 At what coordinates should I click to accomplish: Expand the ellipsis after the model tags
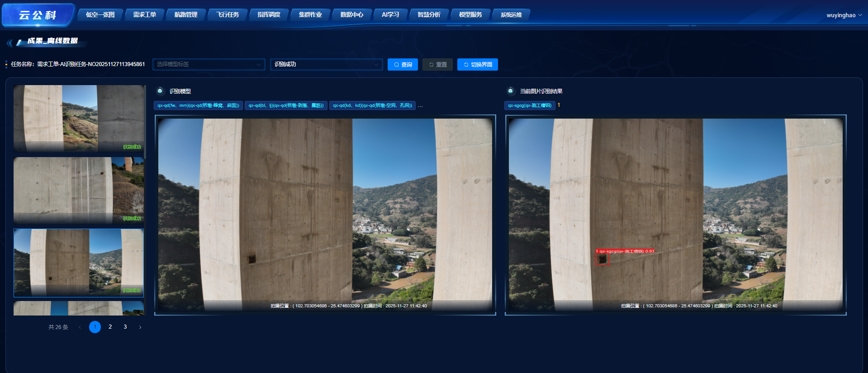point(420,105)
